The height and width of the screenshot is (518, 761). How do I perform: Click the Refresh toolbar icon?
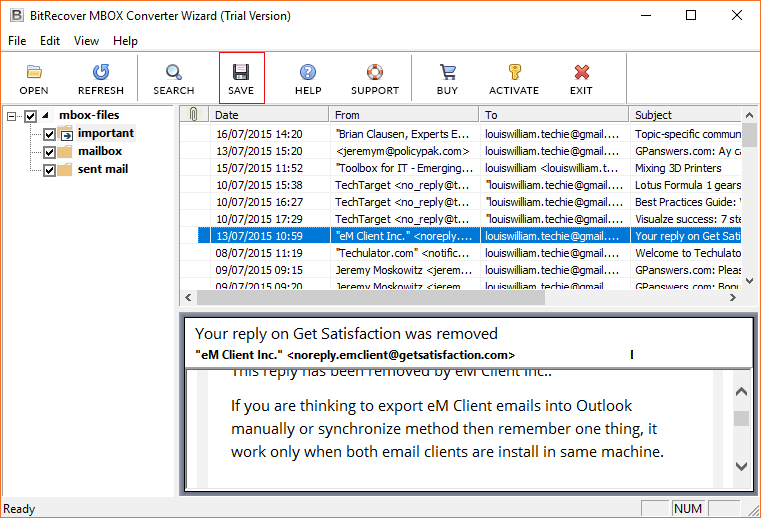click(x=100, y=72)
